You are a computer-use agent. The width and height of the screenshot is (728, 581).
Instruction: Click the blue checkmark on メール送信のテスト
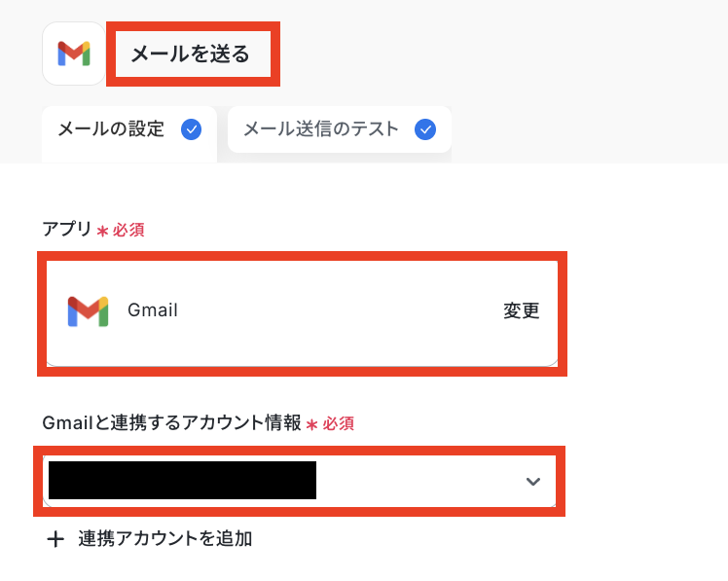click(x=425, y=129)
